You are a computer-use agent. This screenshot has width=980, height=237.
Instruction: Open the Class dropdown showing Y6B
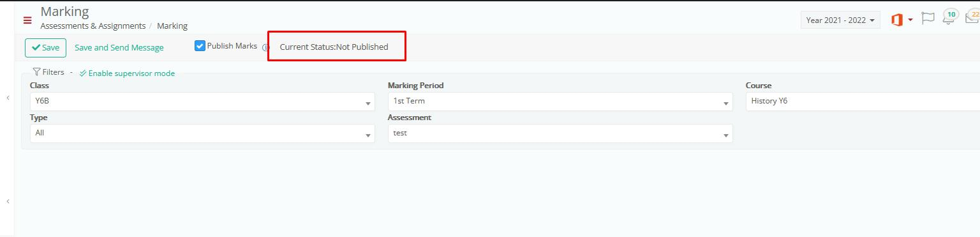(202, 102)
